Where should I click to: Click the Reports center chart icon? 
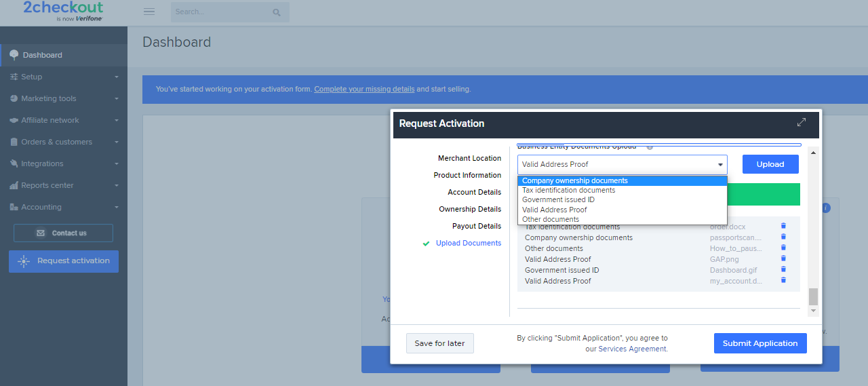(14, 185)
